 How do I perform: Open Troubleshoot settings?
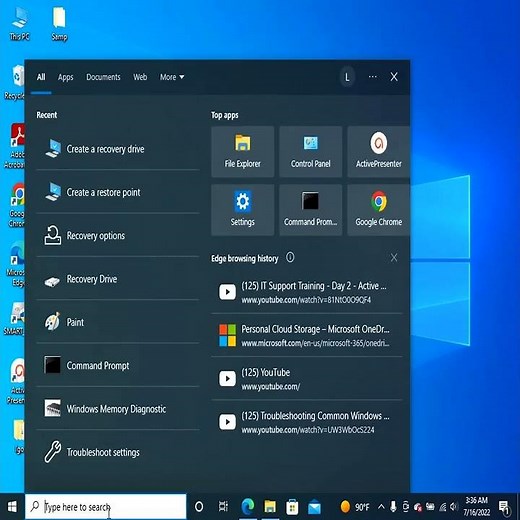[x=118, y=452]
